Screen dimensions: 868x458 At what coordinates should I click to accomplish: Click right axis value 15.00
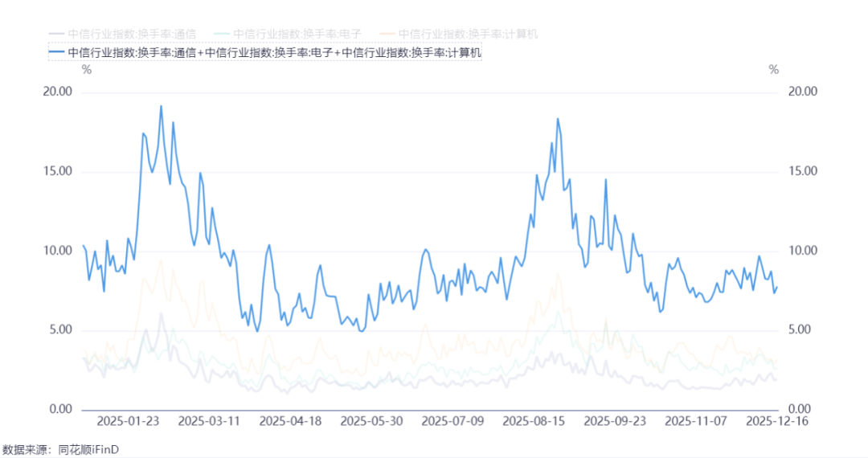[x=803, y=171]
